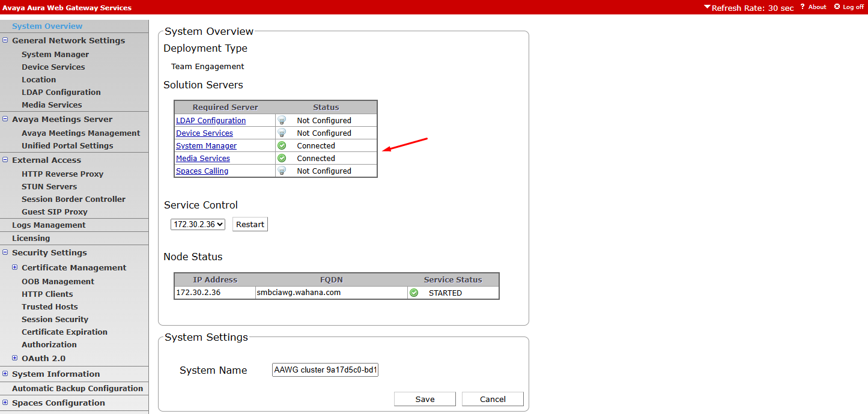This screenshot has height=414, width=868.
Task: Click the Media Services green check icon
Action: 282,158
